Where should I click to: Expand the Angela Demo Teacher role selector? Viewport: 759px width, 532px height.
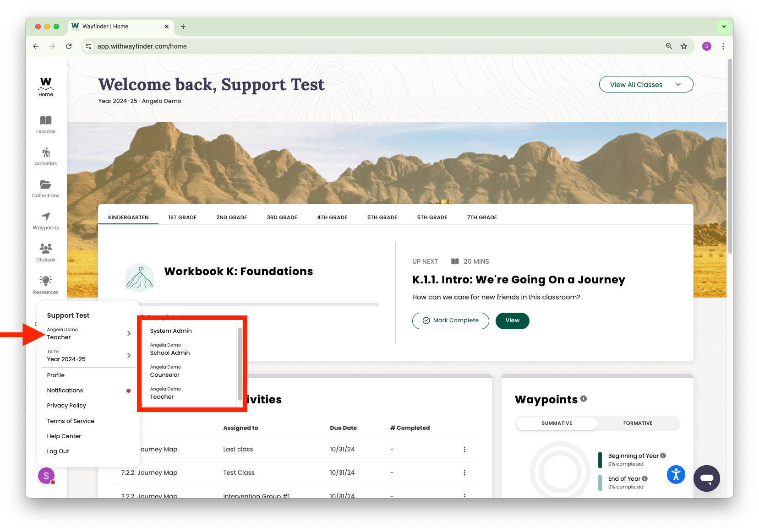89,334
